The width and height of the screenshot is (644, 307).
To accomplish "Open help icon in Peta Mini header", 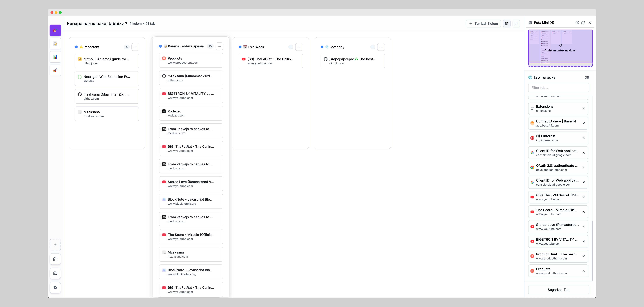I will [x=577, y=23].
